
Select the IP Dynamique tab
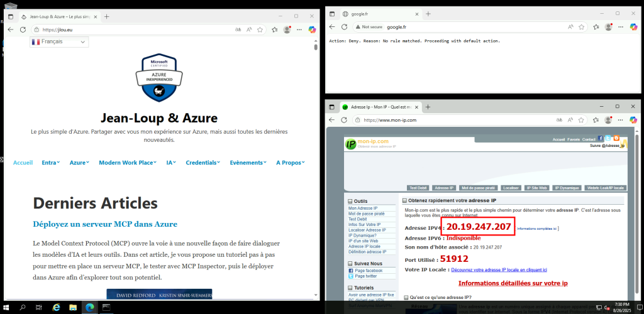click(x=567, y=188)
